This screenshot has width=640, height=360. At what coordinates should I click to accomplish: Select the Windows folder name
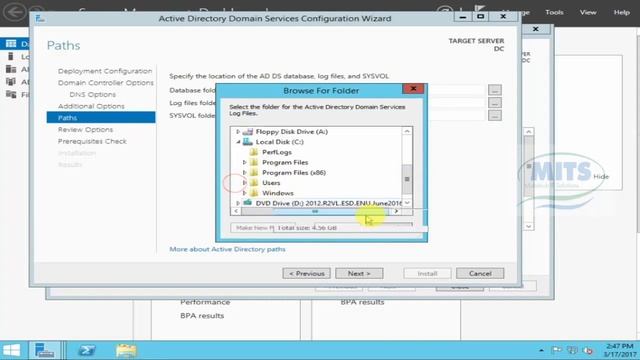coord(278,193)
